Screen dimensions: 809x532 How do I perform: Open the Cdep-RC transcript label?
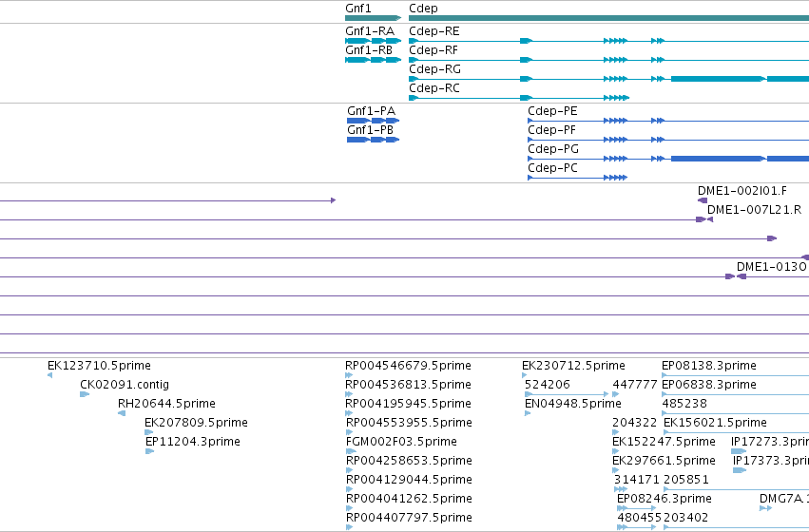[x=433, y=88]
